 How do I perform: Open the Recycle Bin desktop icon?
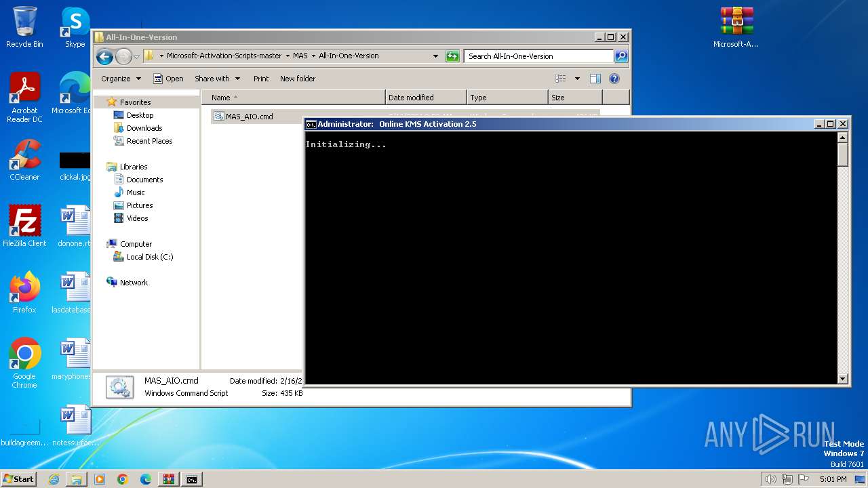(x=24, y=27)
